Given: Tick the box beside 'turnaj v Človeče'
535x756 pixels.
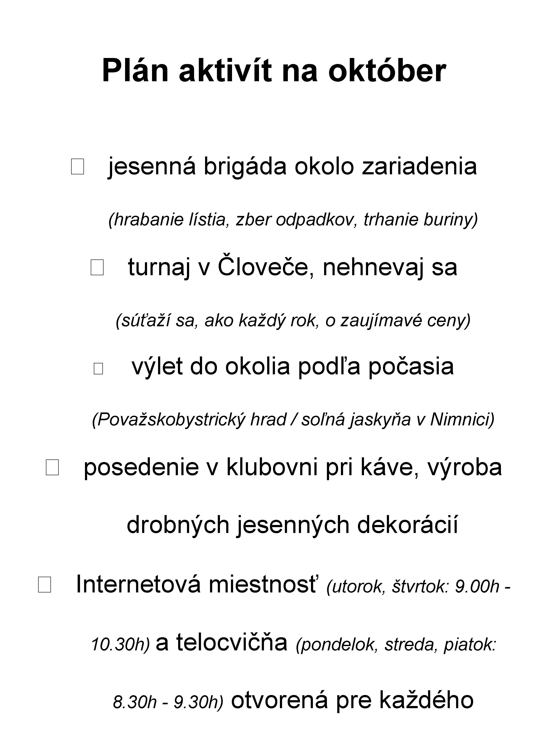Looking at the screenshot, I should tap(97, 267).
